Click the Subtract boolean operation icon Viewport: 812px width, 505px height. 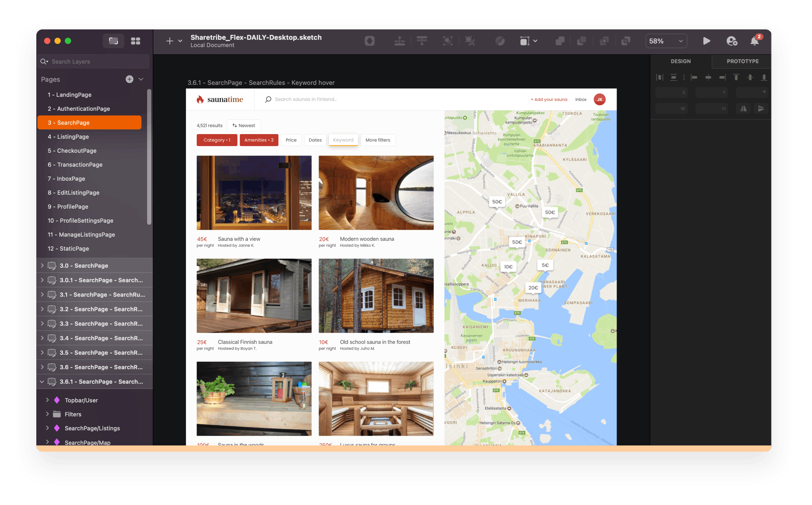[581, 41]
